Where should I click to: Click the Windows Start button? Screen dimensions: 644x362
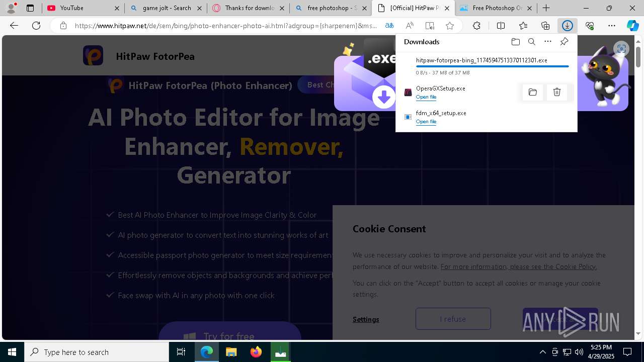(x=12, y=352)
